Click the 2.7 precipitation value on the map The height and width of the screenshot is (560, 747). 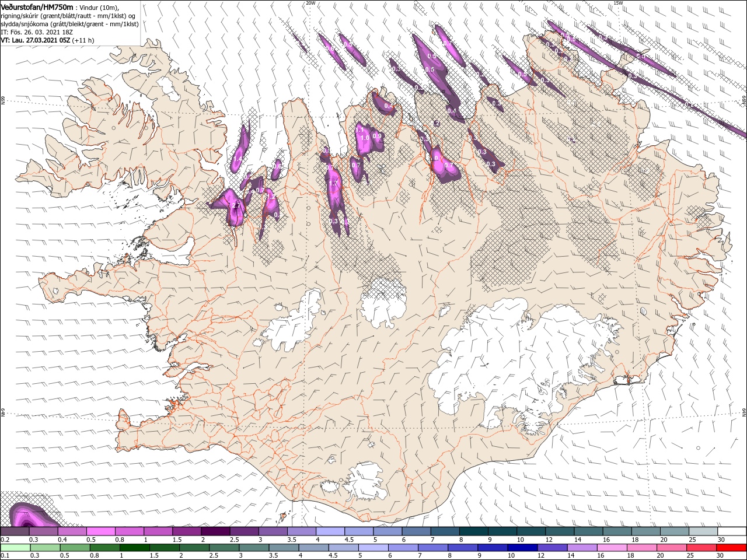[236, 206]
